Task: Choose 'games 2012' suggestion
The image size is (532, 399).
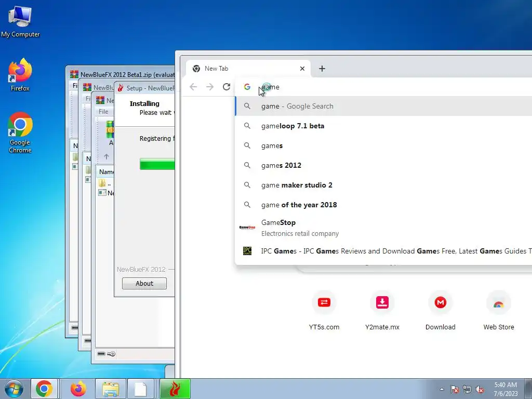Action: pyautogui.click(x=383, y=165)
